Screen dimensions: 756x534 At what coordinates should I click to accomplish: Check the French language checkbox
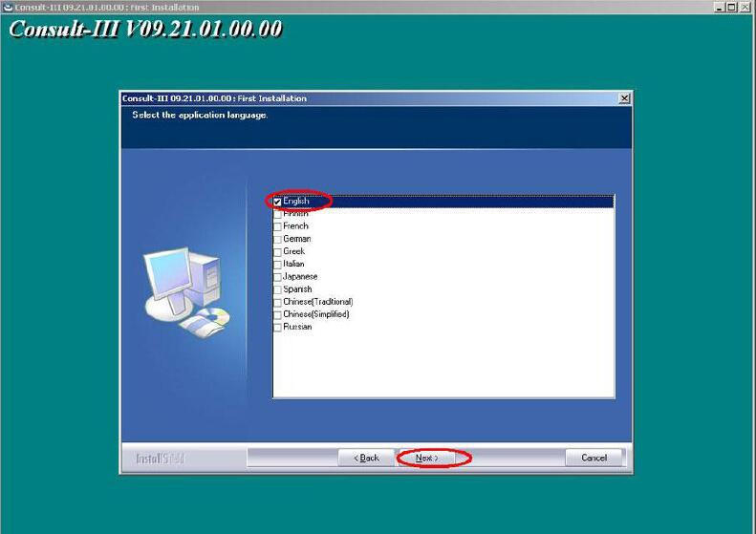coord(277,227)
